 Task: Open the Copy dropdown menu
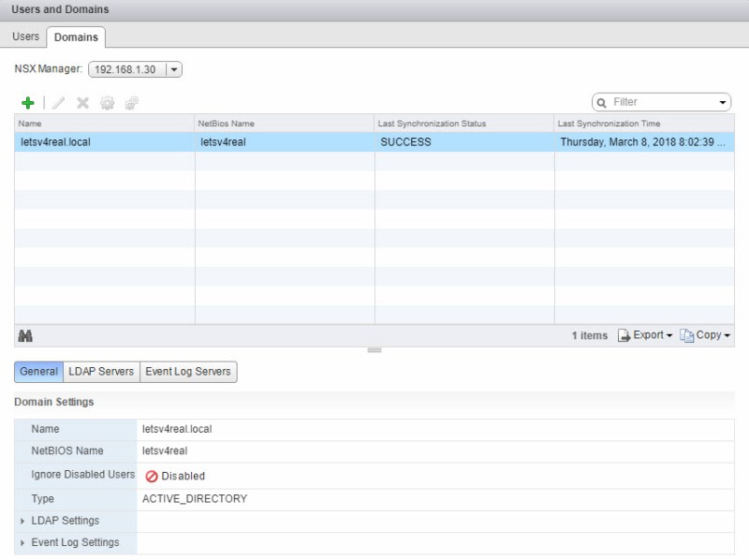[x=706, y=335]
